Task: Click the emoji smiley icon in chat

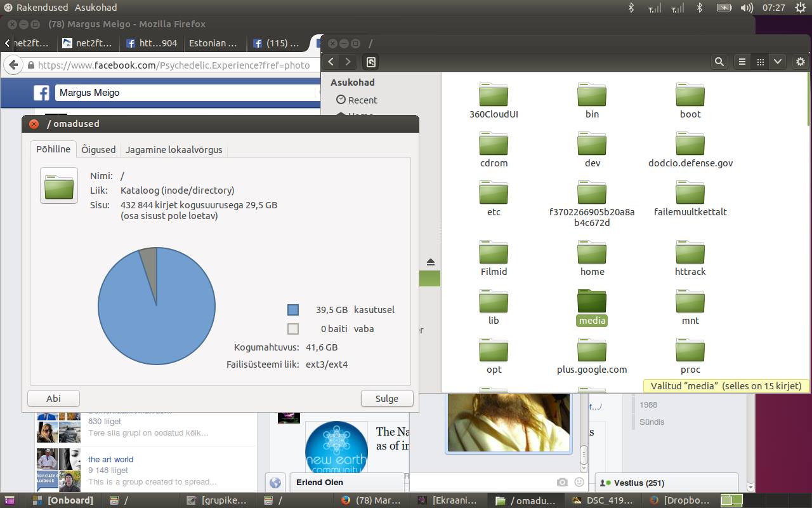Action: click(579, 483)
